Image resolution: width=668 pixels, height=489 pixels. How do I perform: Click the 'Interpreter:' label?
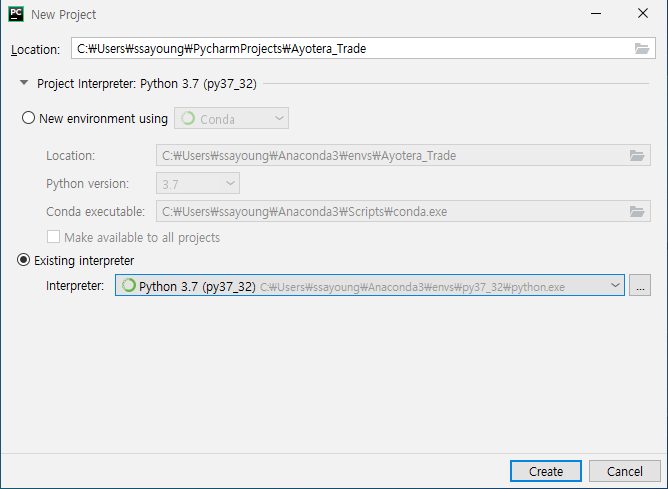point(75,285)
